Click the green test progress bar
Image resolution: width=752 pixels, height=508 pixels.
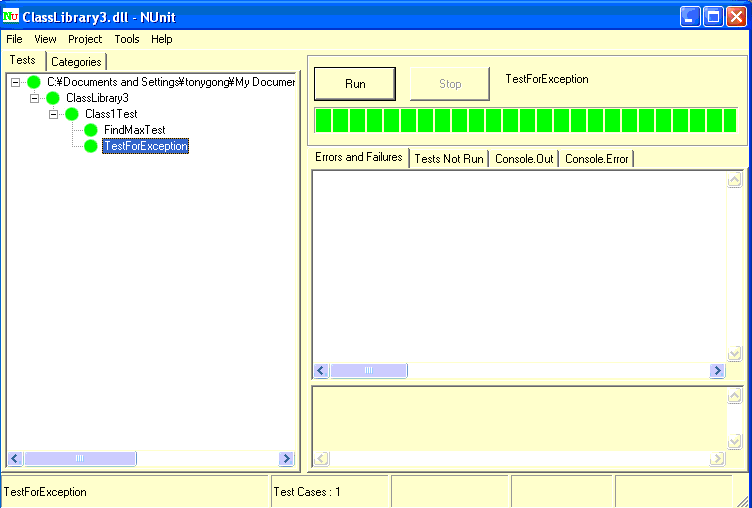[x=526, y=120]
